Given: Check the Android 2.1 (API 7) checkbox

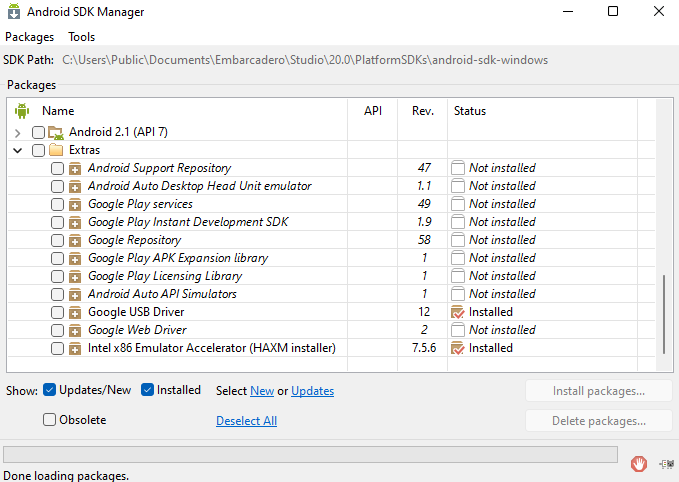Looking at the screenshot, I should (39, 132).
